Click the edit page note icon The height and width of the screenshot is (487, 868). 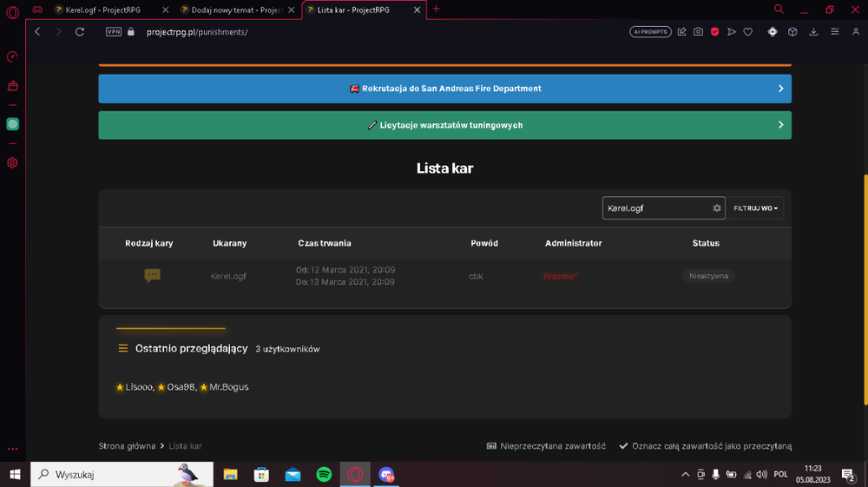(682, 31)
